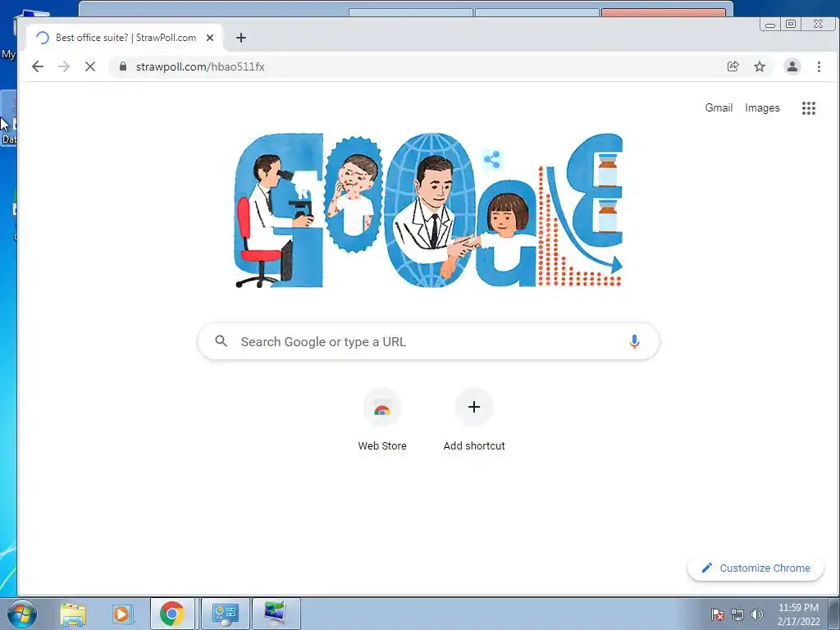Click the magnifier icon in search box
Viewport: 840px width, 630px height.
click(x=221, y=340)
